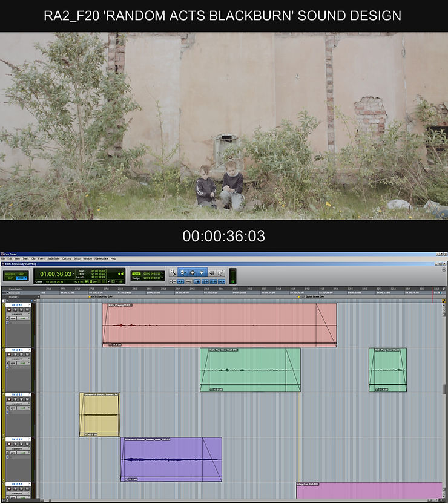Enable Slip edit mode
The height and width of the screenshot is (504, 448).
pyautogui.click(x=10, y=278)
